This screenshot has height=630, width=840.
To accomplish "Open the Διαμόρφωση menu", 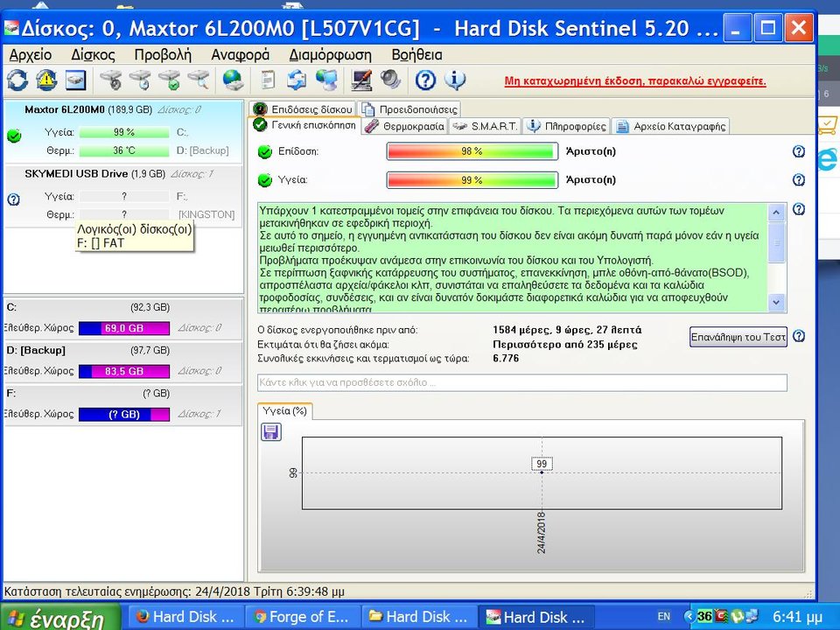I will tap(330, 54).
